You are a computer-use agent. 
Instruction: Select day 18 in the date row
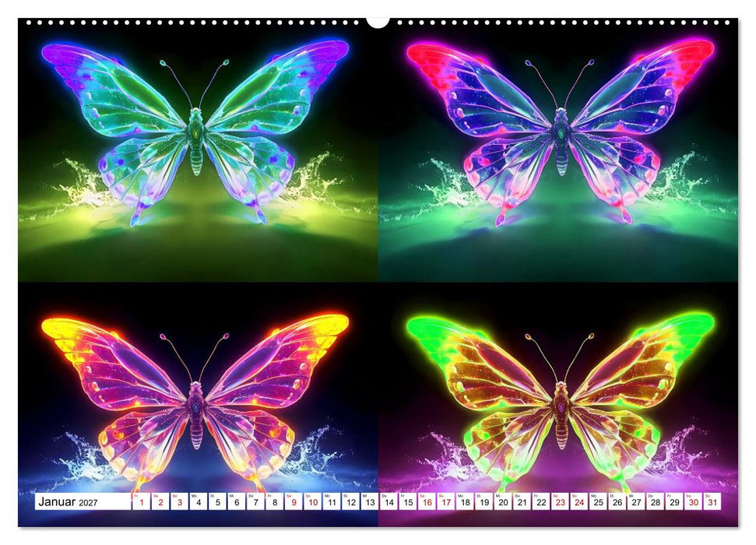[x=465, y=501]
